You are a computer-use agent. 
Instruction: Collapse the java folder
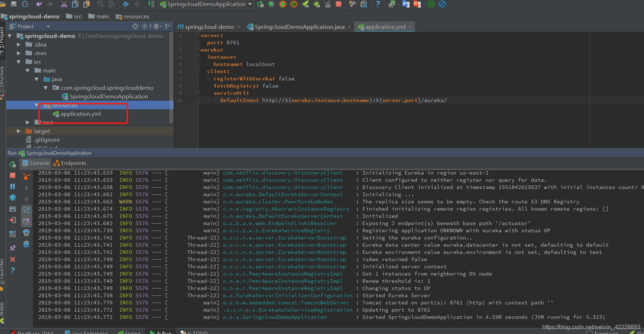[37, 79]
